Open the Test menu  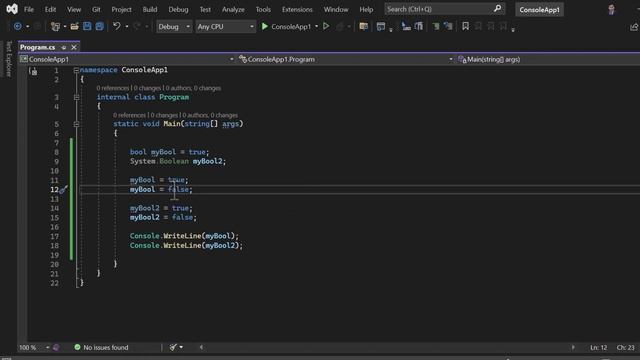[x=205, y=9]
